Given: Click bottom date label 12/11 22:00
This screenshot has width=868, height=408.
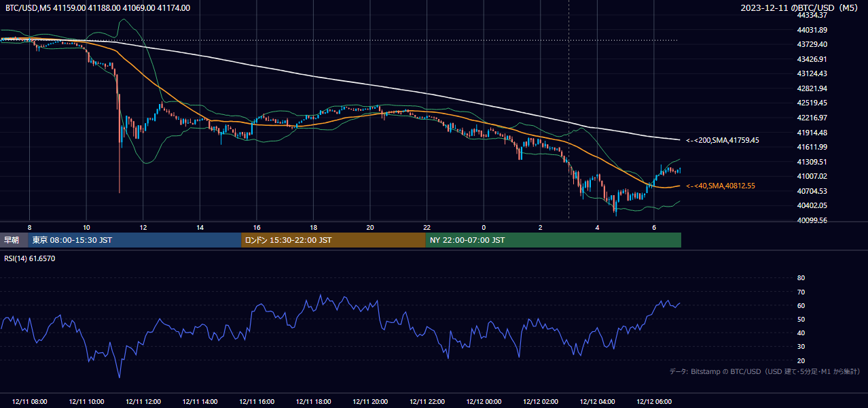Looking at the screenshot, I should tap(427, 402).
